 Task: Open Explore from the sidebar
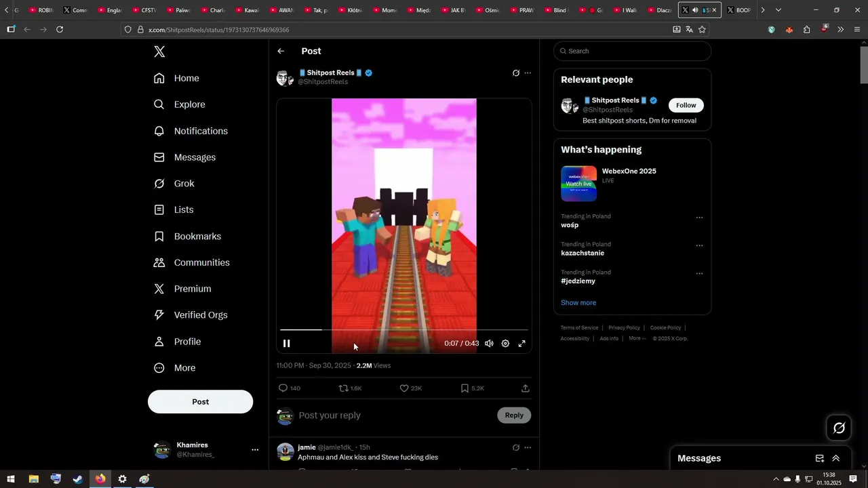[180, 104]
